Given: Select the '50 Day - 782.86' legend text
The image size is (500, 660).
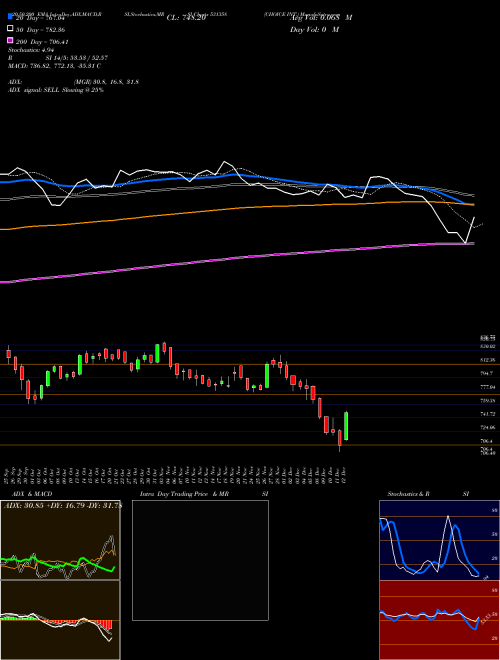Looking at the screenshot, I should point(40,30).
